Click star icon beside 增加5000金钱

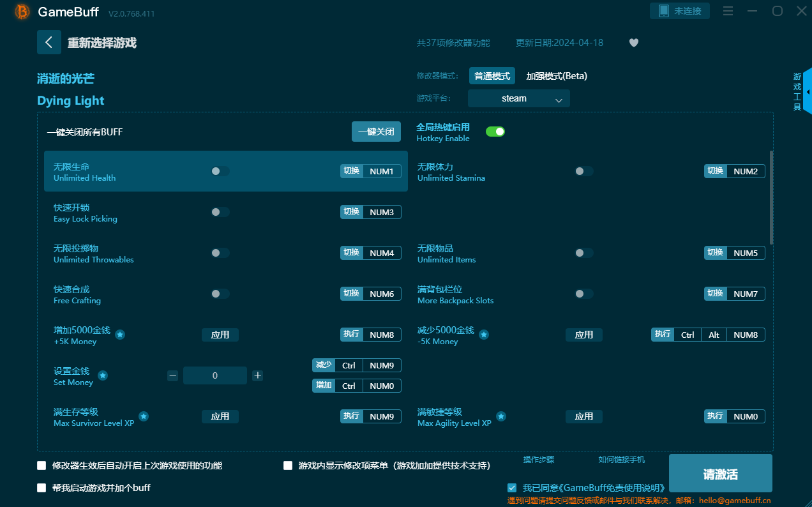coord(120,335)
